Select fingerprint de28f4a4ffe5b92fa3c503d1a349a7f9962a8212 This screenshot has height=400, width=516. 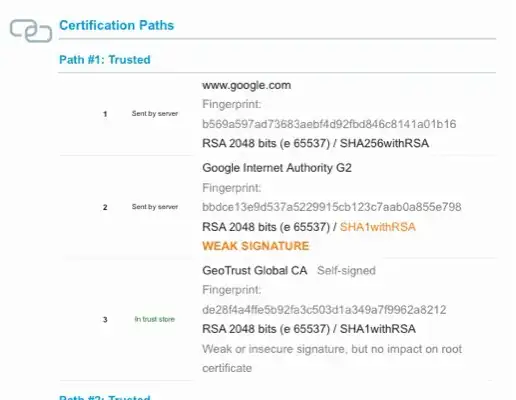[324, 310]
